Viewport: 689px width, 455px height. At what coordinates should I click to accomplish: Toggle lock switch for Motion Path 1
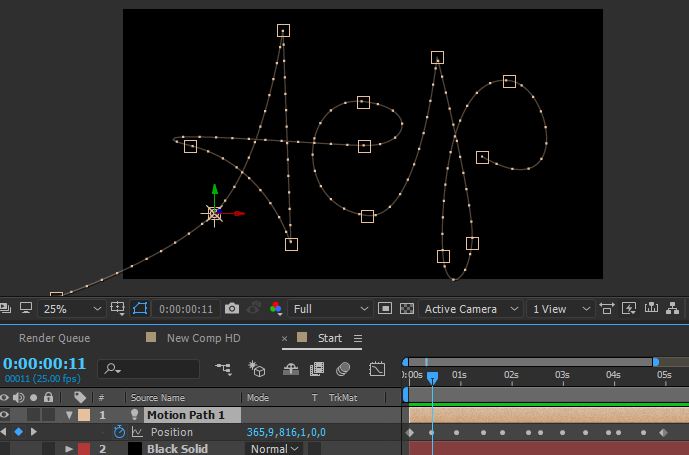[48, 415]
